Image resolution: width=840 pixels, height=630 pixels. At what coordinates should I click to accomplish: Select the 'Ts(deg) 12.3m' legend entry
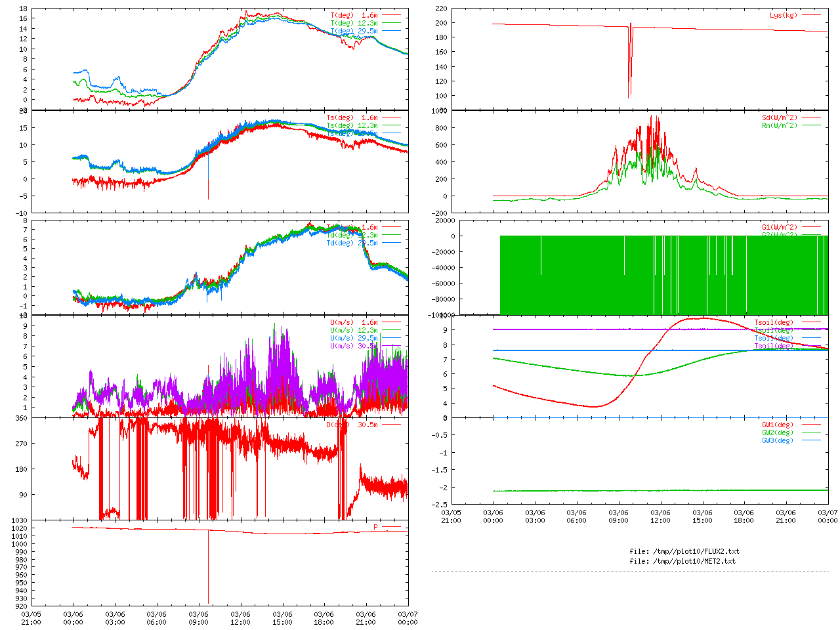352,126
